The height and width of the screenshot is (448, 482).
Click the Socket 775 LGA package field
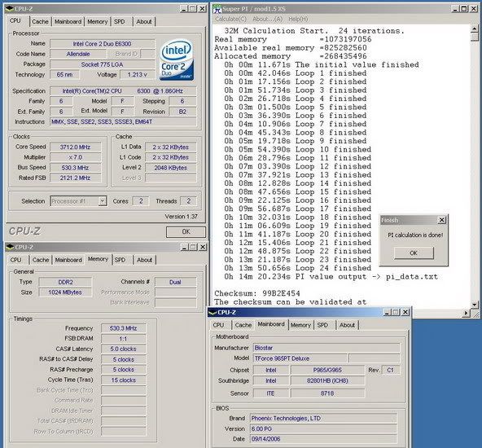(102, 64)
